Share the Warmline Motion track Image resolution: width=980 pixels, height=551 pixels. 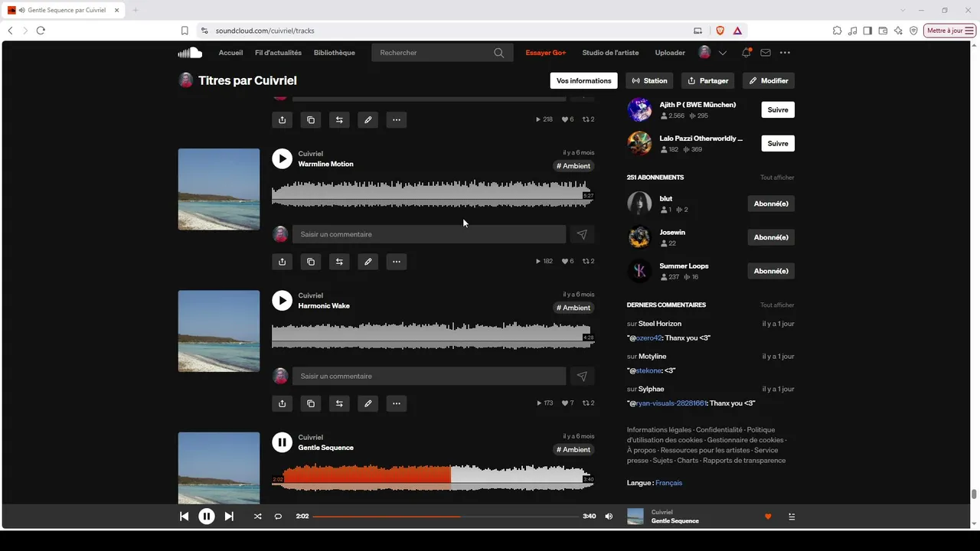point(283,262)
